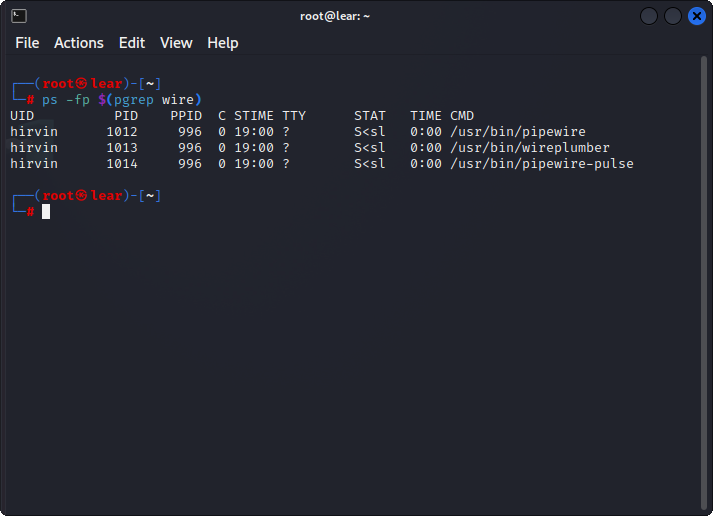Screen dimensions: 713x516
Task: Click the STAT column header
Action: click(x=370, y=116)
